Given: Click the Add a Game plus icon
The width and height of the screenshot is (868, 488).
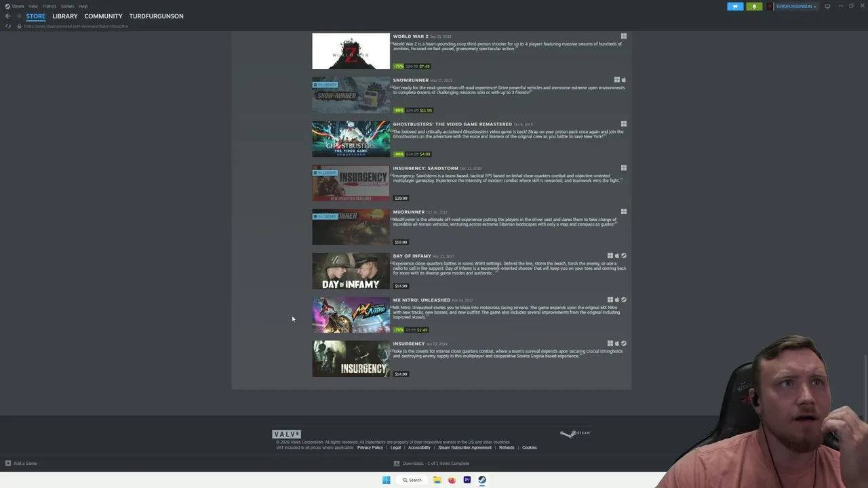Looking at the screenshot, I should pos(8,464).
